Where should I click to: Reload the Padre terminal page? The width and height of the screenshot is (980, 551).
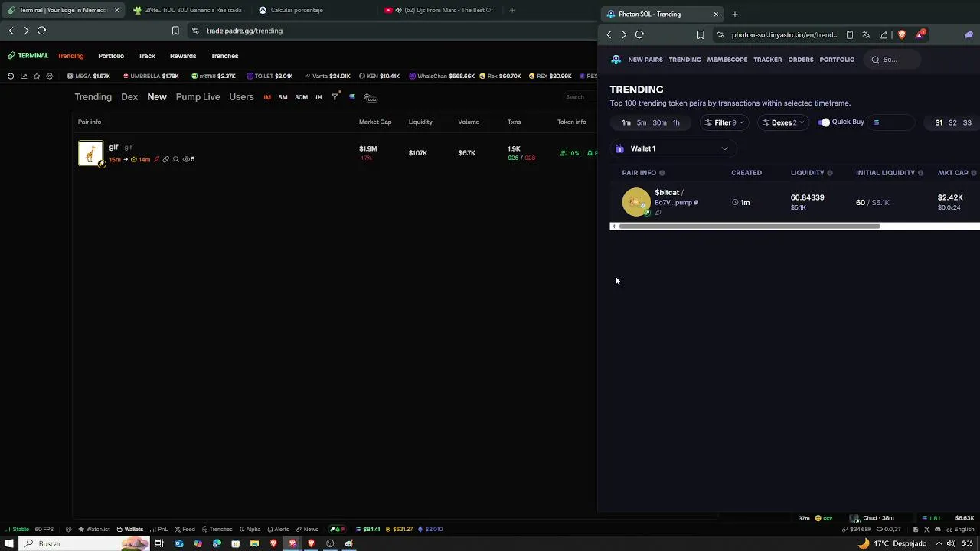[x=42, y=31]
